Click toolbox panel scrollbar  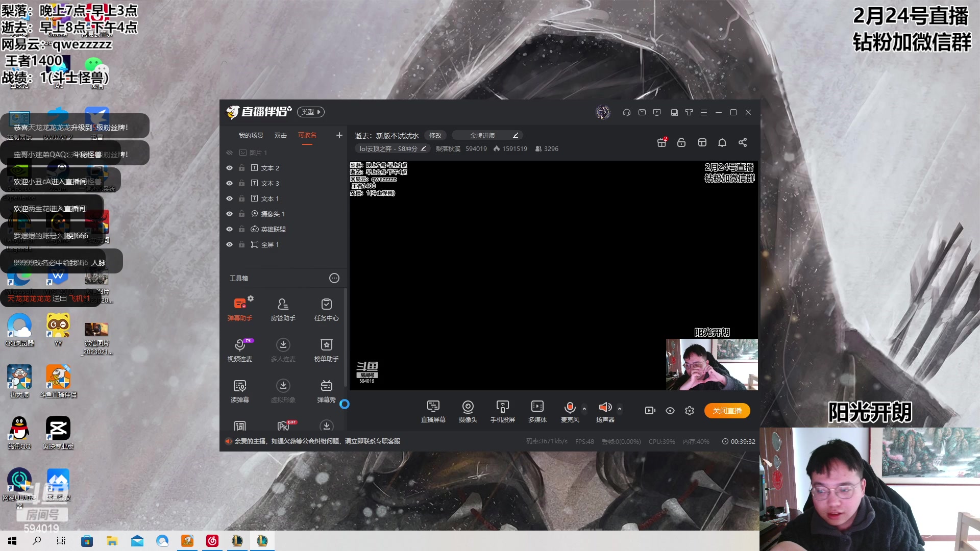point(346,337)
